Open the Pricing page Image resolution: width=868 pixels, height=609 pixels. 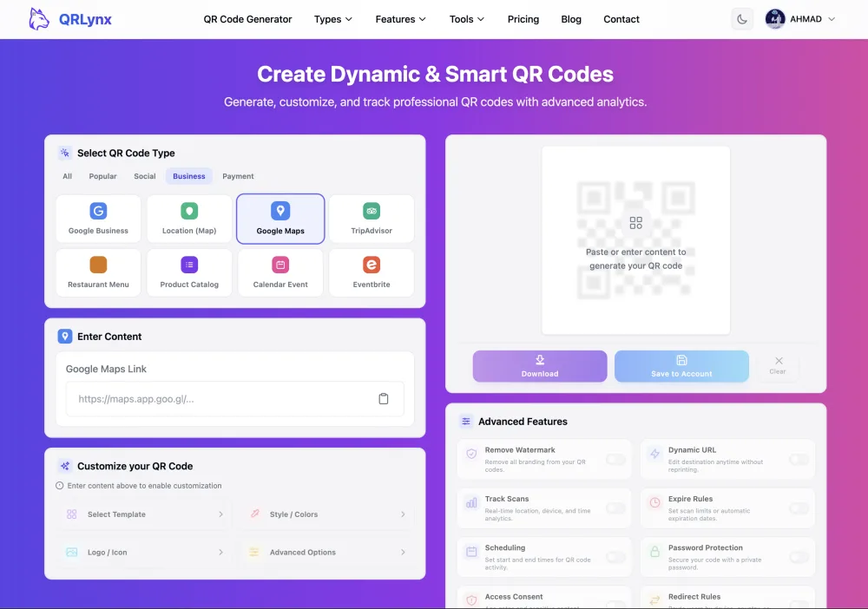[523, 19]
